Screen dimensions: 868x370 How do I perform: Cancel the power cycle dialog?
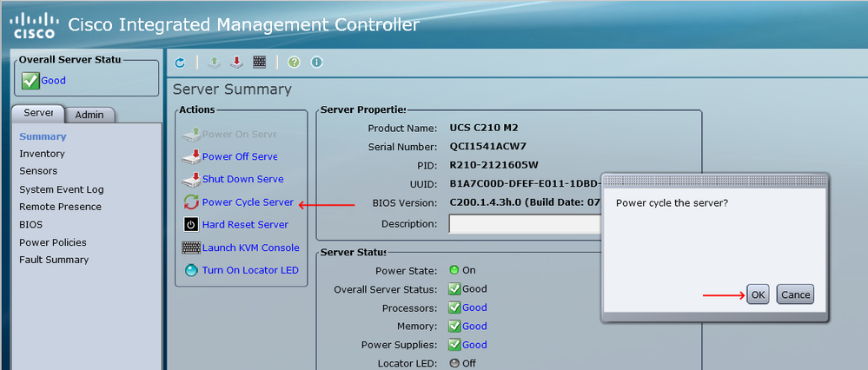pos(795,294)
